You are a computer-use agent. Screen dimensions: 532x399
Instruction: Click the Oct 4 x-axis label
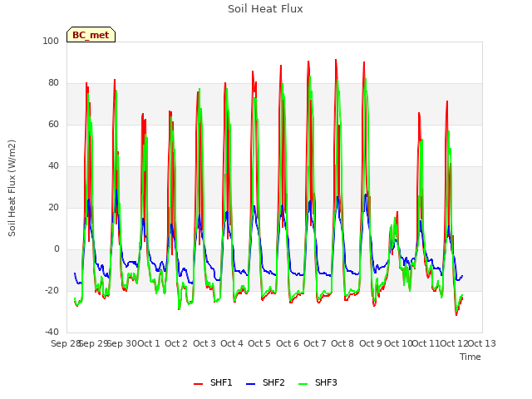click(232, 343)
